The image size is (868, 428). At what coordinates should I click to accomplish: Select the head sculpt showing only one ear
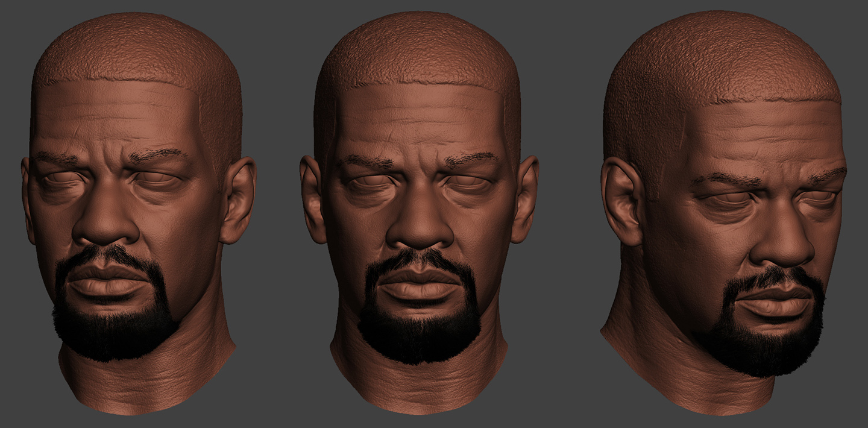click(725, 213)
